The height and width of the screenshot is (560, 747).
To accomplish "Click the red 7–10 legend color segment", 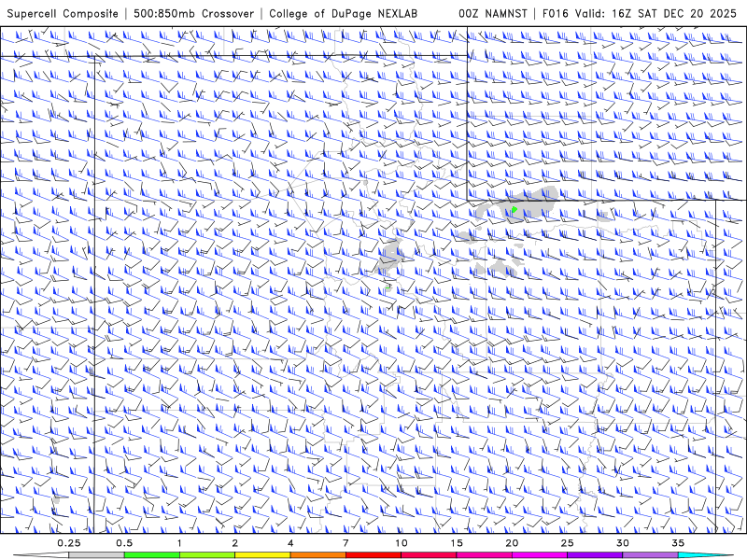I will coord(373,555).
